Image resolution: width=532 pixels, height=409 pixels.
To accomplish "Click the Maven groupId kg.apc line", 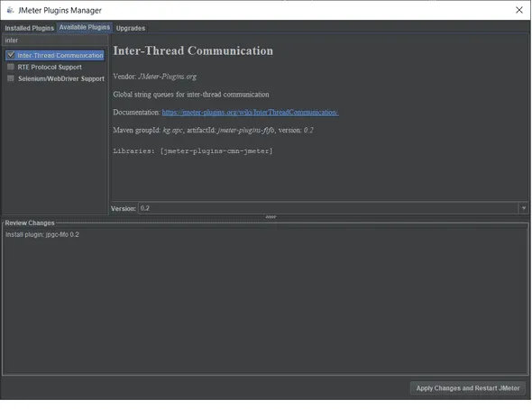I will click(213, 130).
